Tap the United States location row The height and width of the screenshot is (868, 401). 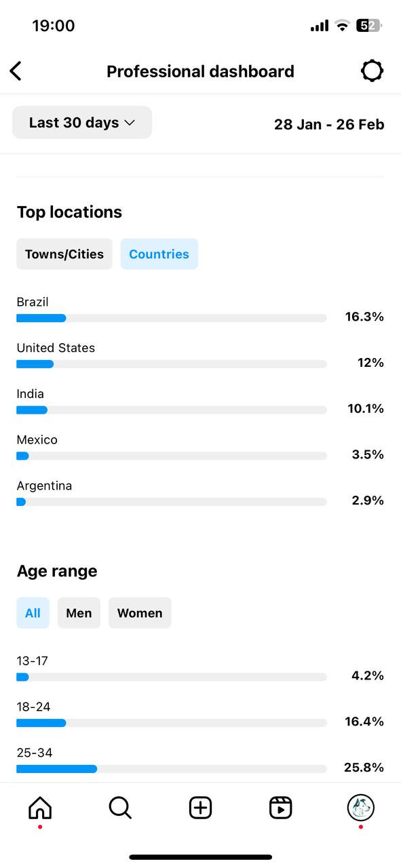tap(200, 356)
